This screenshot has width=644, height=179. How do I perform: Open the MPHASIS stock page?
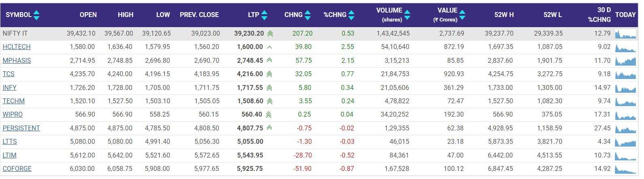point(17,61)
